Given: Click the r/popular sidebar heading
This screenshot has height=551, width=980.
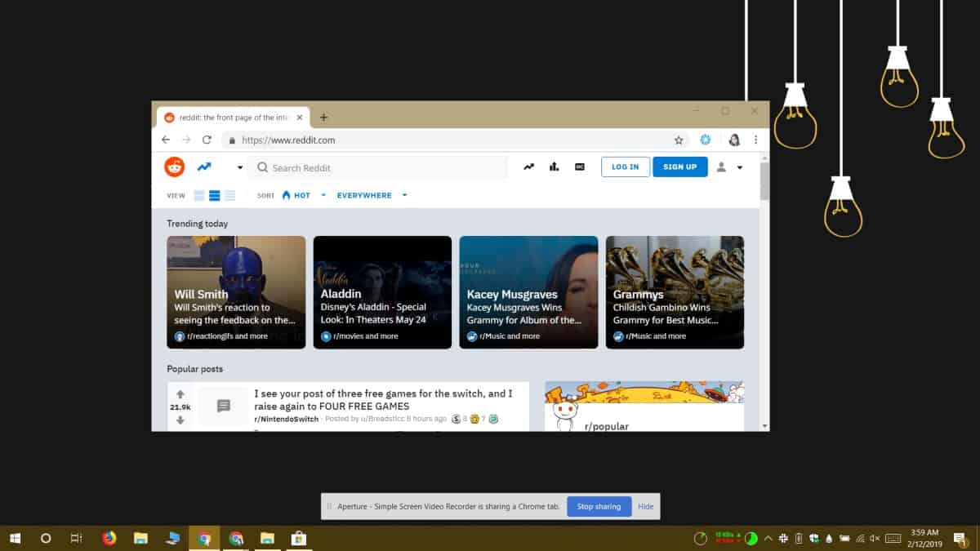Looking at the screenshot, I should point(607,426).
